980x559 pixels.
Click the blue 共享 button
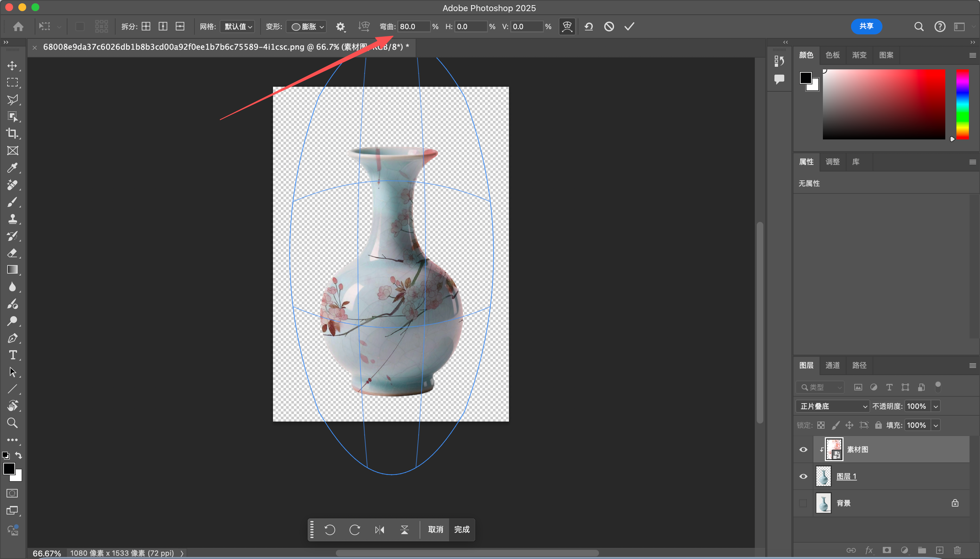coord(866,26)
